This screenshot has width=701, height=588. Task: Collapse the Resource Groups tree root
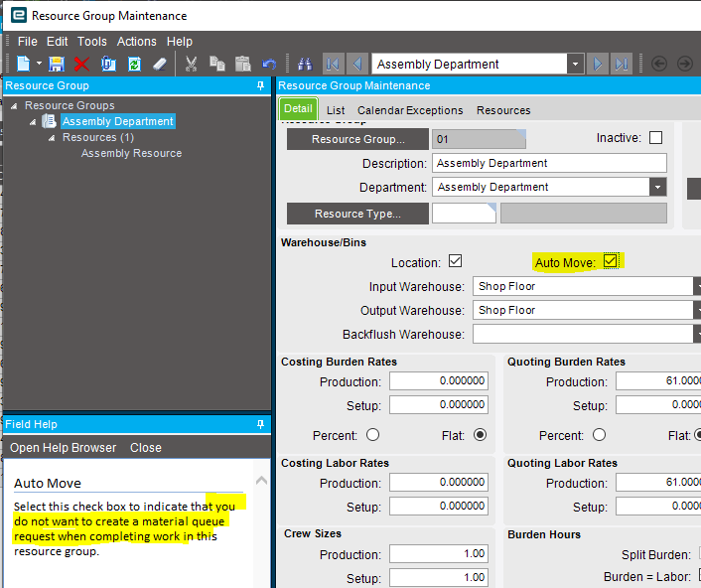pos(14,106)
